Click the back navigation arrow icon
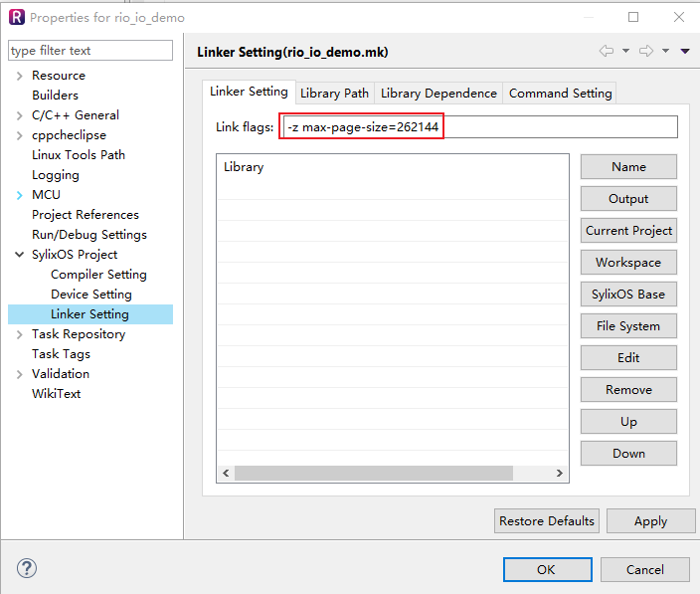The image size is (700, 594). pyautogui.click(x=606, y=51)
